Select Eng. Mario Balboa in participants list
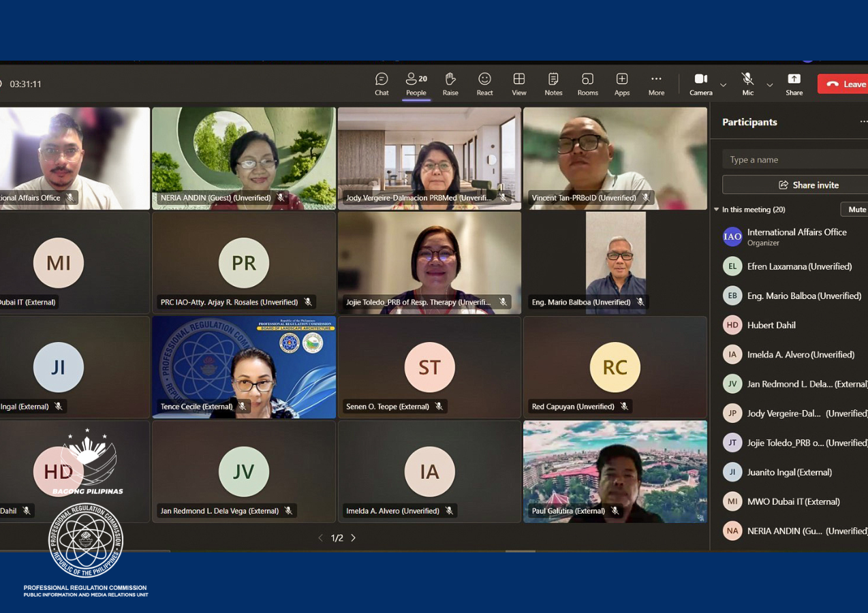 790,296
